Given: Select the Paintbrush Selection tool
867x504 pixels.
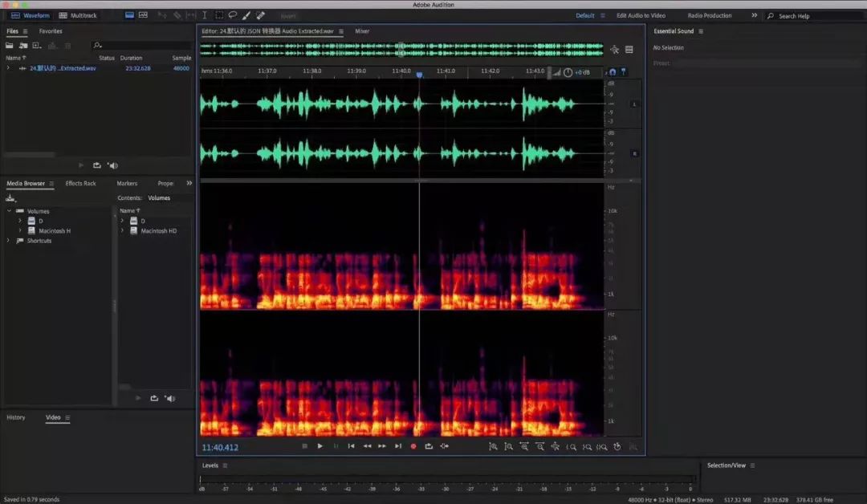Looking at the screenshot, I should tap(246, 15).
